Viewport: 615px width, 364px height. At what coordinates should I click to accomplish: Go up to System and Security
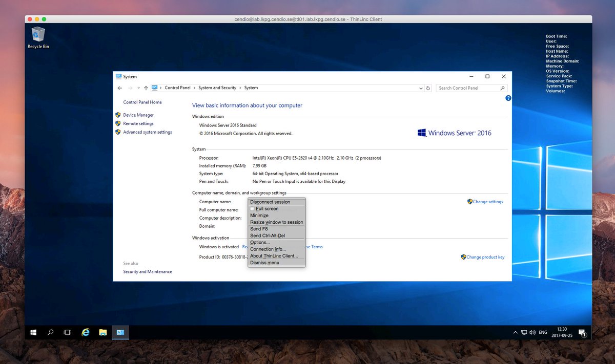[x=146, y=88]
